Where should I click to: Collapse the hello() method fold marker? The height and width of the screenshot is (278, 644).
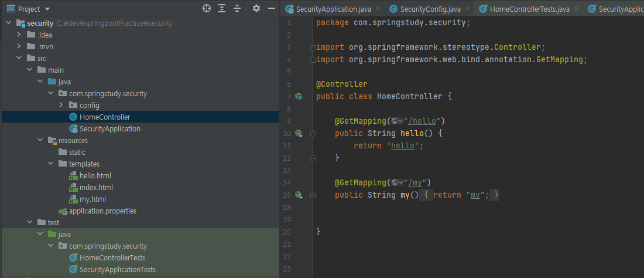click(313, 134)
